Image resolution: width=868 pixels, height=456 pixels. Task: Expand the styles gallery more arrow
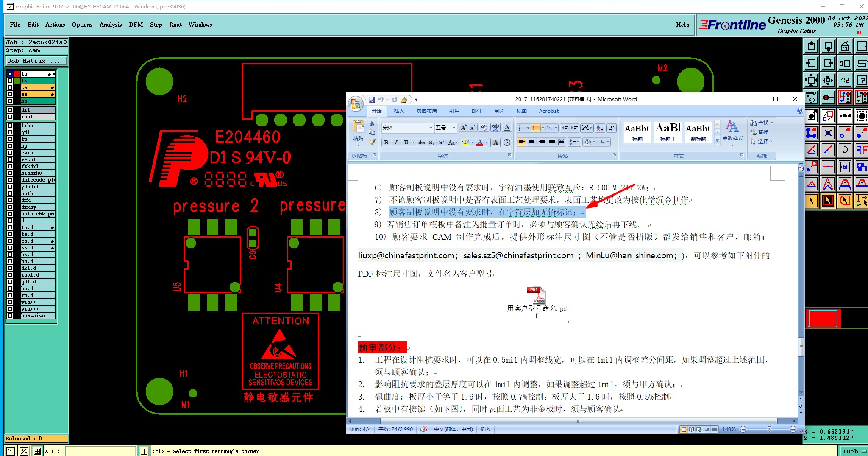click(x=717, y=140)
